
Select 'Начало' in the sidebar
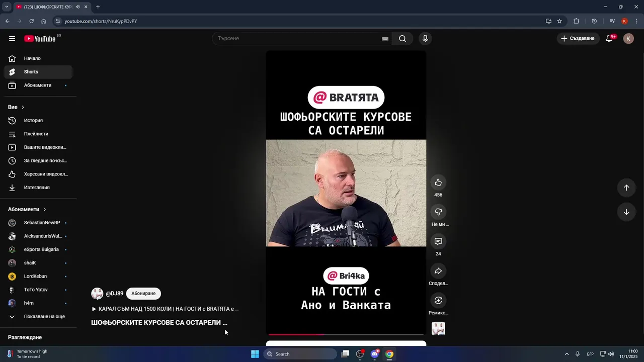pos(38,58)
